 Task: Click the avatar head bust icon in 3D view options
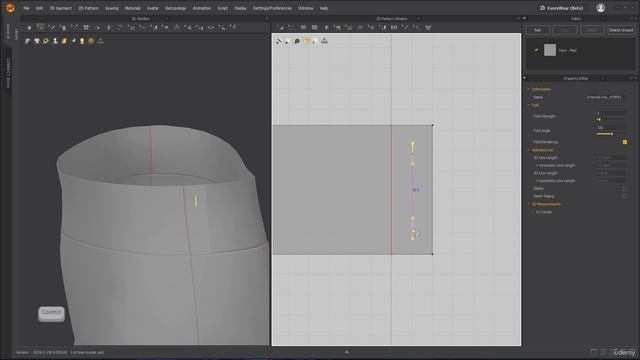click(x=82, y=41)
